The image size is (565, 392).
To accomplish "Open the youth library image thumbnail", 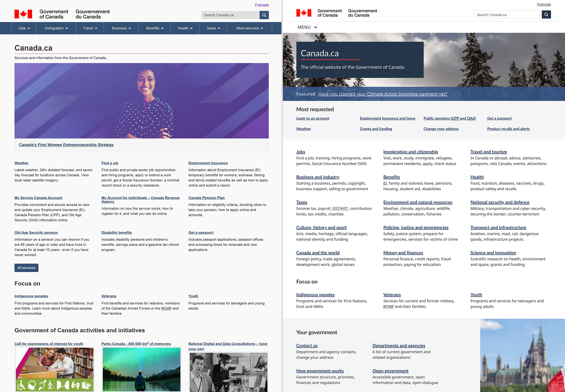I will point(54,369).
